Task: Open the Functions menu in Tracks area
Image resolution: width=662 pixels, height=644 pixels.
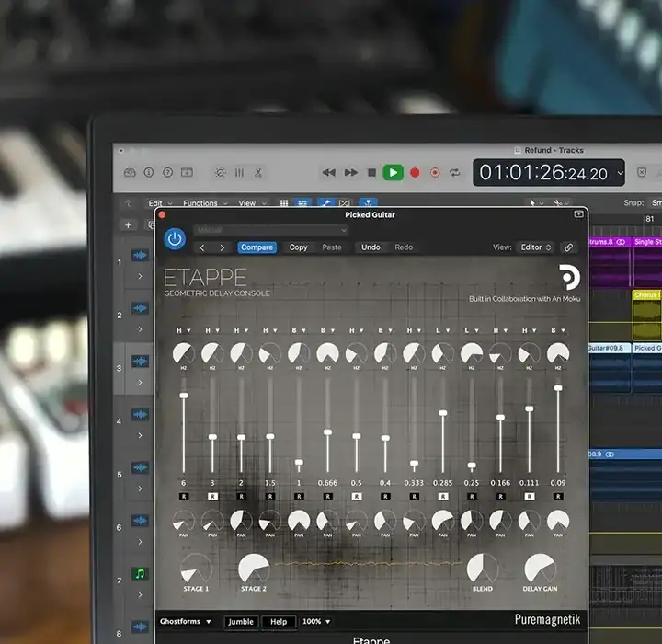Action: pyautogui.click(x=205, y=203)
